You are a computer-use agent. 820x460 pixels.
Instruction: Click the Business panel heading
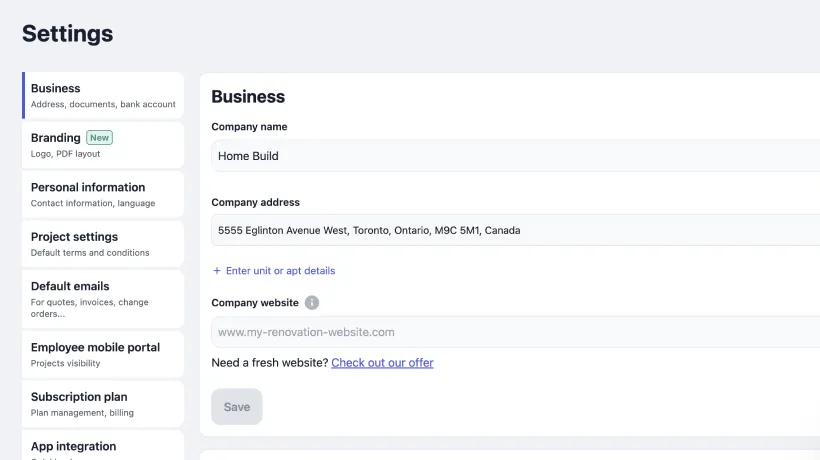pyautogui.click(x=248, y=97)
